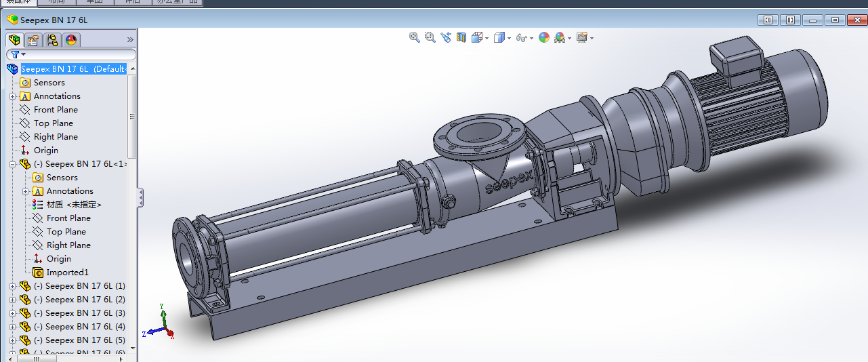
Task: Click the View Orientation cube icon
Action: click(477, 37)
